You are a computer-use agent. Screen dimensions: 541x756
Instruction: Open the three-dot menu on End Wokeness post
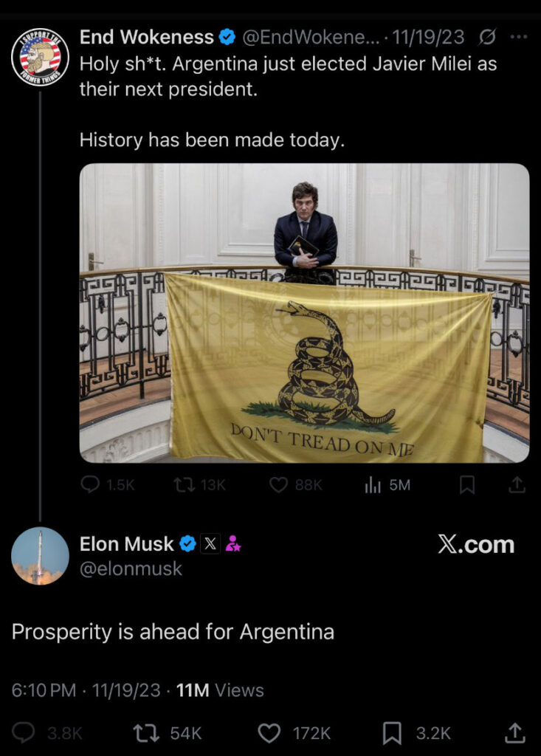tap(519, 37)
